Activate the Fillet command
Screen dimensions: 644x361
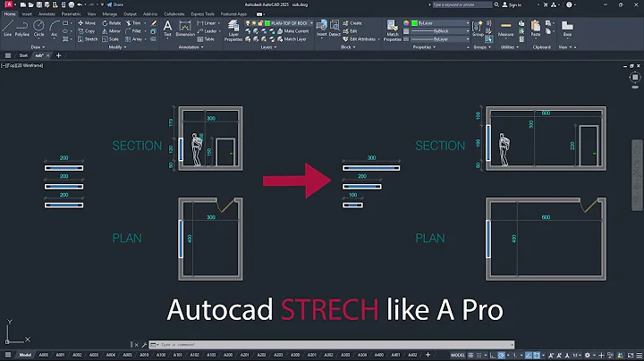(x=133, y=31)
